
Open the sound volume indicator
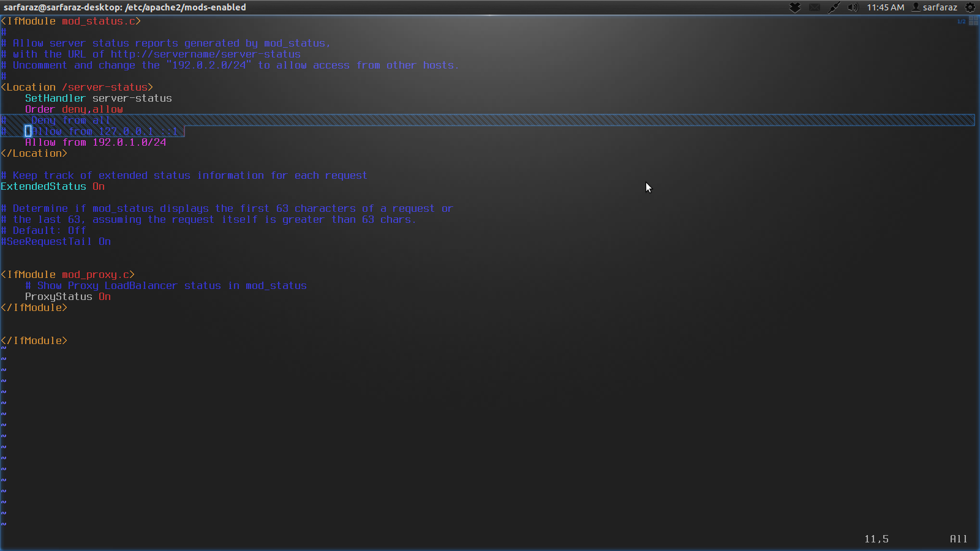(853, 7)
